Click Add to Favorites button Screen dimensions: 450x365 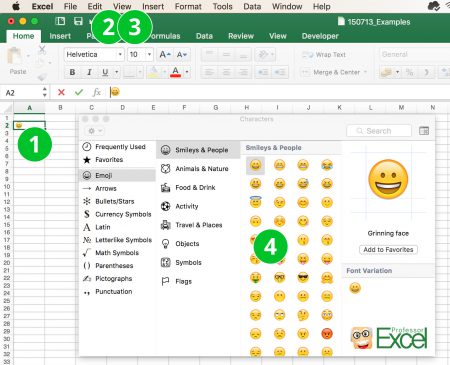(388, 249)
